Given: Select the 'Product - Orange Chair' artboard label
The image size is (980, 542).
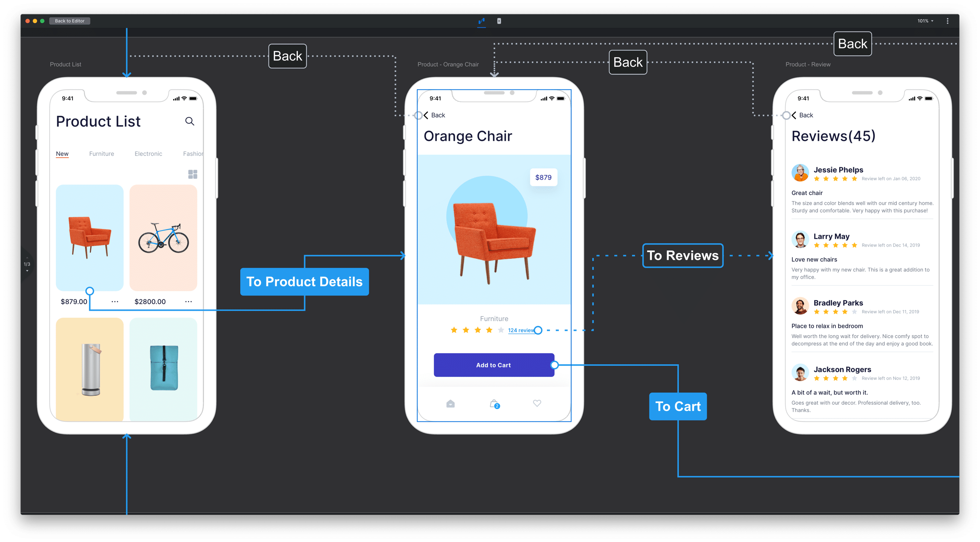Looking at the screenshot, I should (448, 64).
